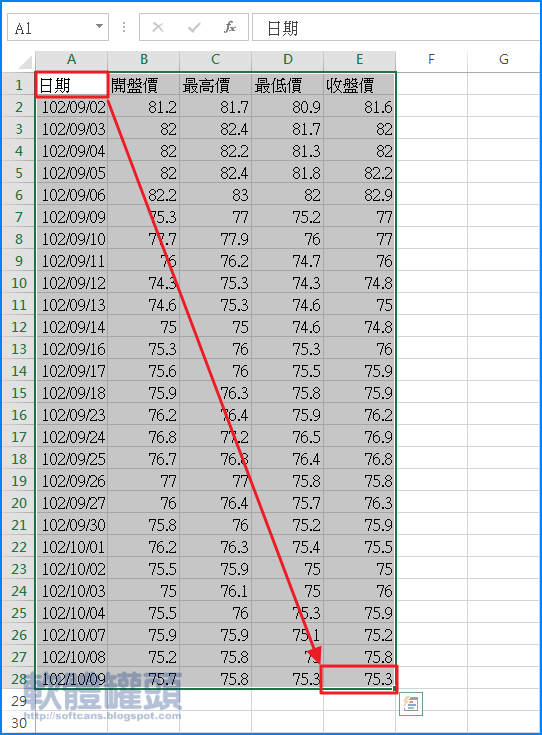Image resolution: width=542 pixels, height=735 pixels.
Task: Click the Cancel X icon in the formula bar
Action: (x=158, y=27)
